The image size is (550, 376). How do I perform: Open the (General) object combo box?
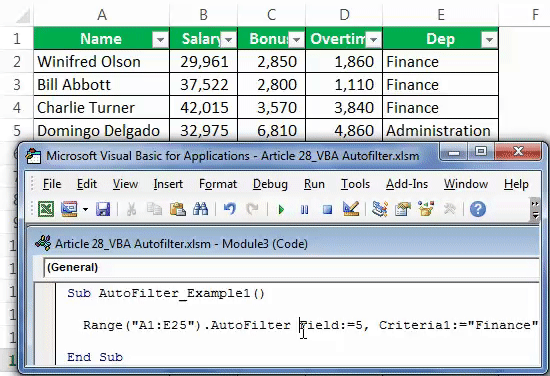291,268
